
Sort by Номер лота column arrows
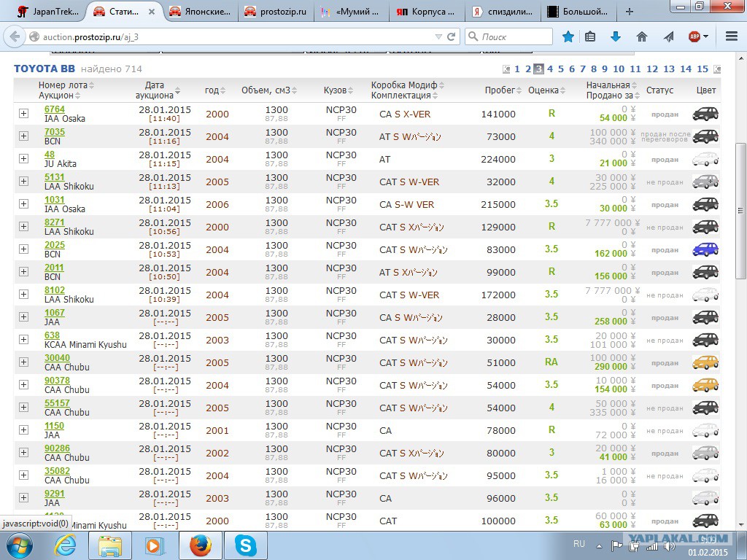point(91,85)
